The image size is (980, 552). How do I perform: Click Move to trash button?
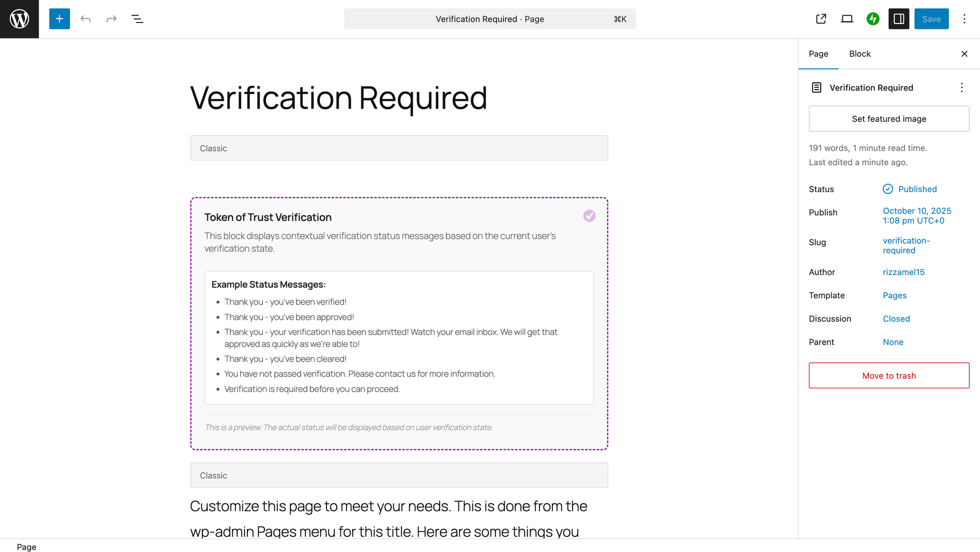[889, 376]
